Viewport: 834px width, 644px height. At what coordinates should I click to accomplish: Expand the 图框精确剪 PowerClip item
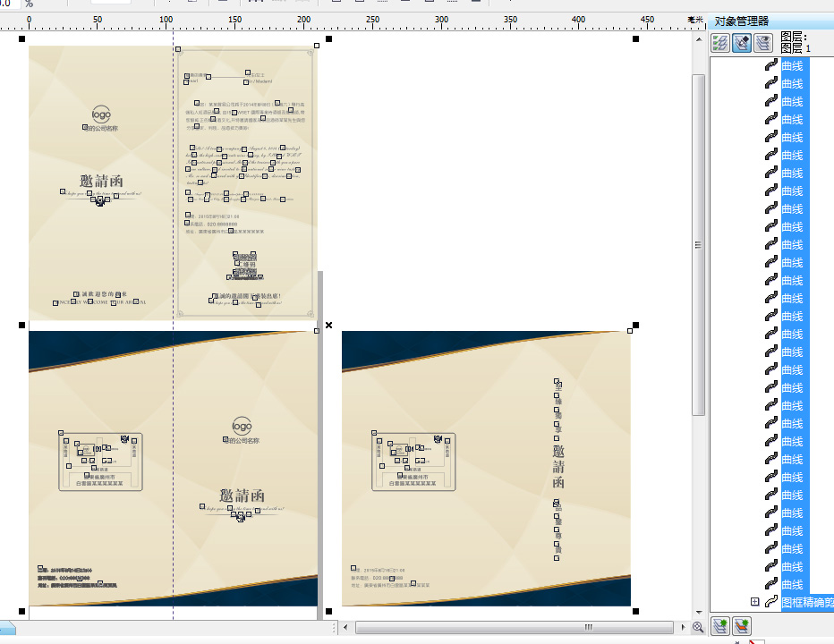(x=754, y=601)
